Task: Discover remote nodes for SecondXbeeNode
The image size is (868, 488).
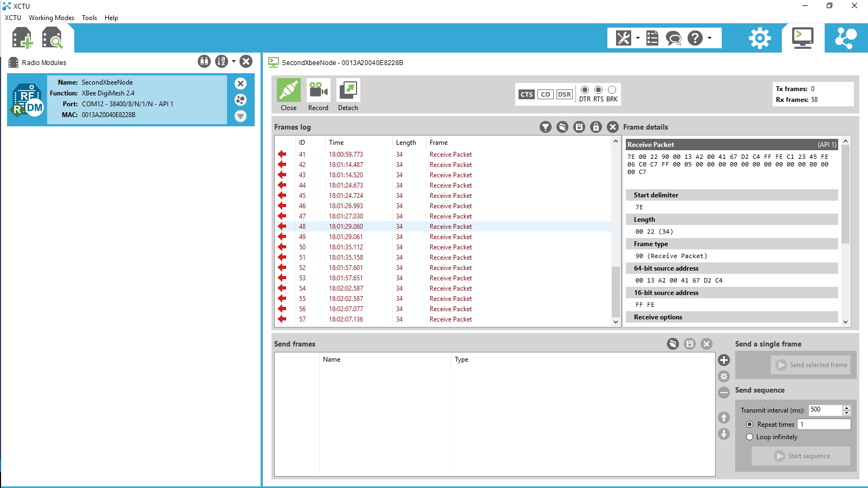Action: 241,100
